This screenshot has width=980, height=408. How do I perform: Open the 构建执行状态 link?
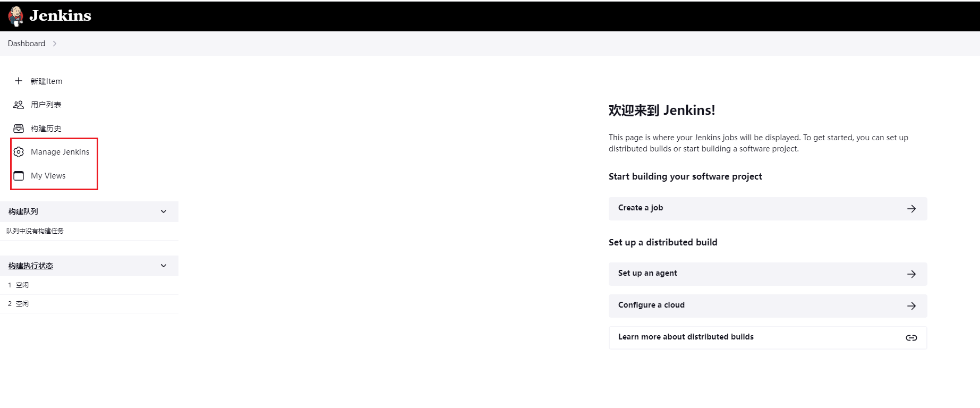[x=31, y=266]
